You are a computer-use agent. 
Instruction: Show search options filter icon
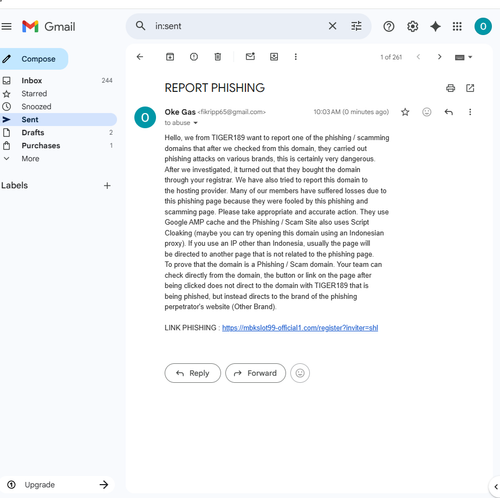point(356,26)
